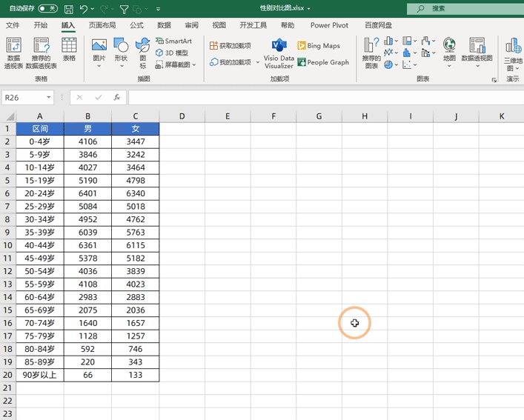Toggle the AutoSave (自动保存) switch

48,9
